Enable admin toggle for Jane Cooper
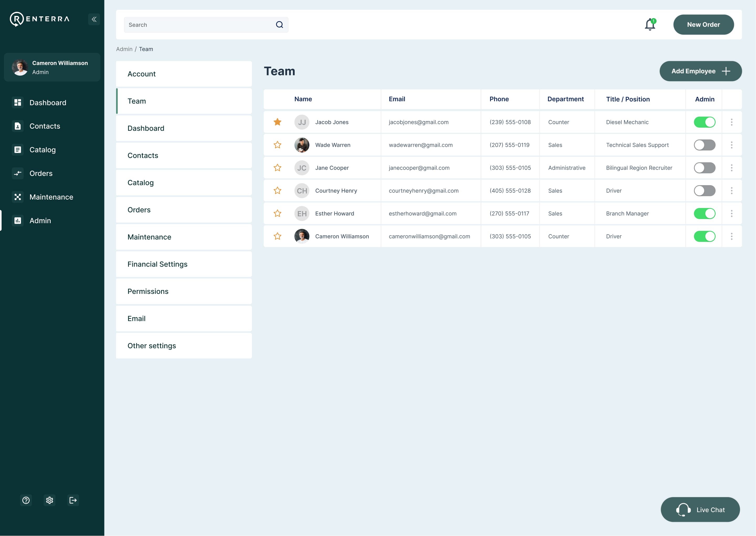 click(705, 168)
